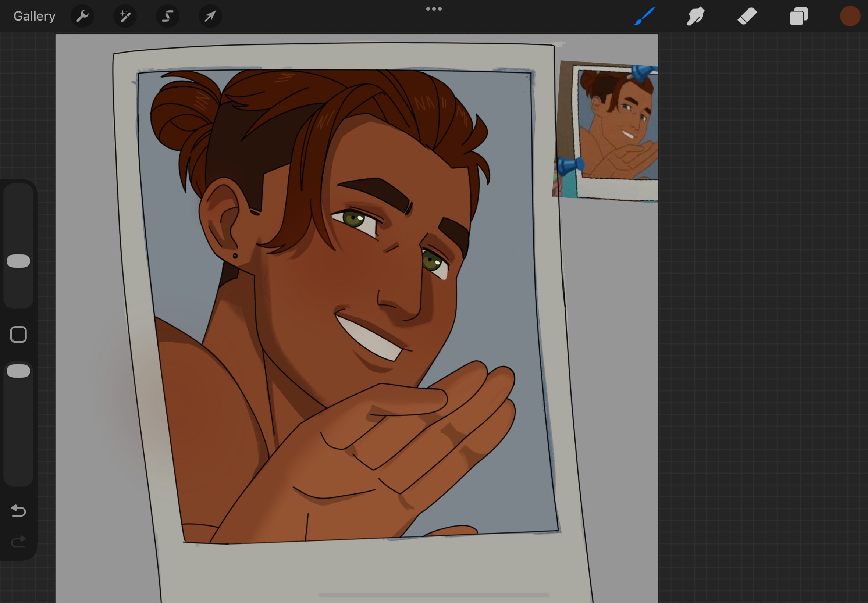
Task: Open the Adjustments magic wand menu
Action: click(125, 16)
